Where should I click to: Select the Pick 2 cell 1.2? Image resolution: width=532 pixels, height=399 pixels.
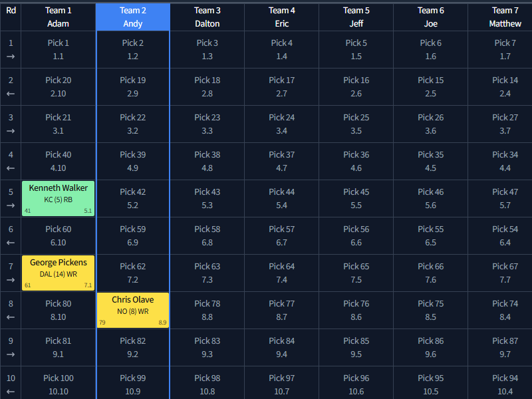[x=133, y=49]
